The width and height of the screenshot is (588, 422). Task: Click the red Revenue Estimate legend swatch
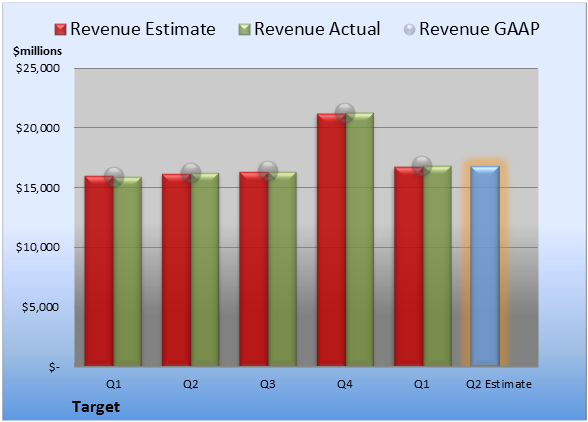click(x=60, y=29)
